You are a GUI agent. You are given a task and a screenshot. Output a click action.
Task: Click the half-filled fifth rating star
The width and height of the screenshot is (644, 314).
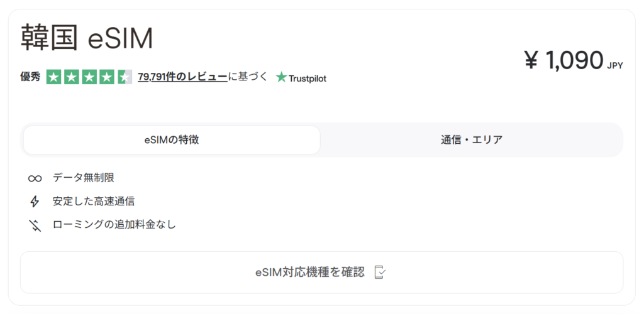(125, 77)
